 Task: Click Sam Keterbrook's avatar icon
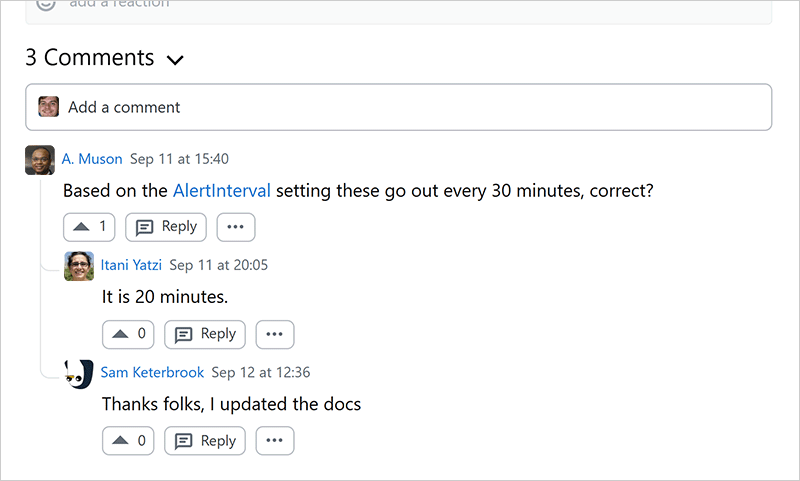click(x=79, y=374)
